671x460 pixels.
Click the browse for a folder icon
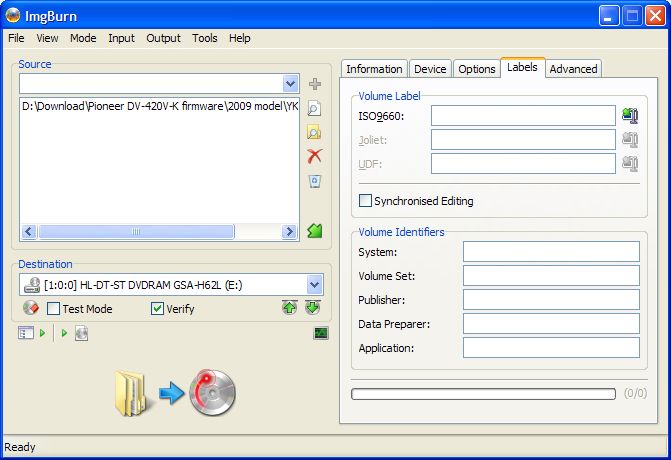[314, 133]
